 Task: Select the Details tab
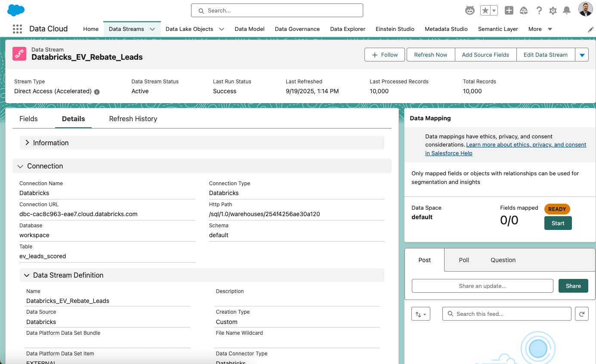74,119
